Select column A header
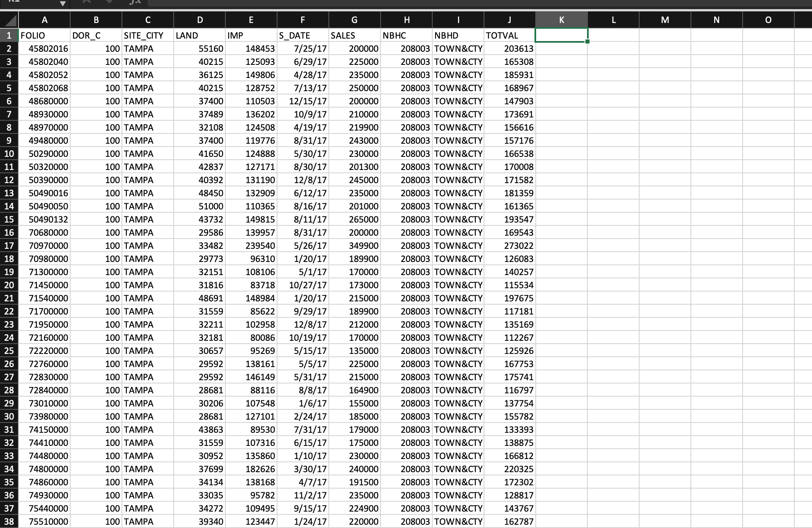Screen dimensions: 812x528 pyautogui.click(x=44, y=20)
